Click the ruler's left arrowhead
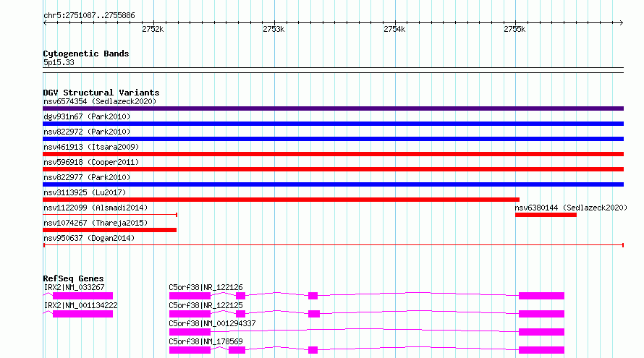The image size is (644, 358). point(45,23)
